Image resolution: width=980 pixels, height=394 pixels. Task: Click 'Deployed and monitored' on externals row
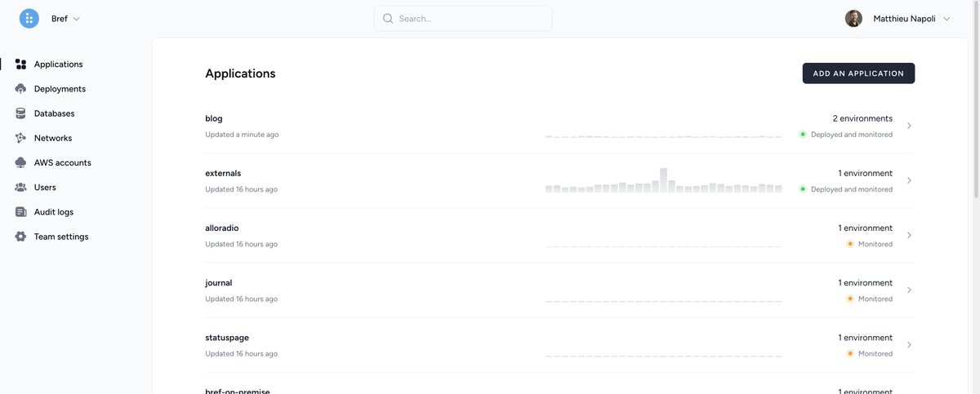(x=852, y=189)
